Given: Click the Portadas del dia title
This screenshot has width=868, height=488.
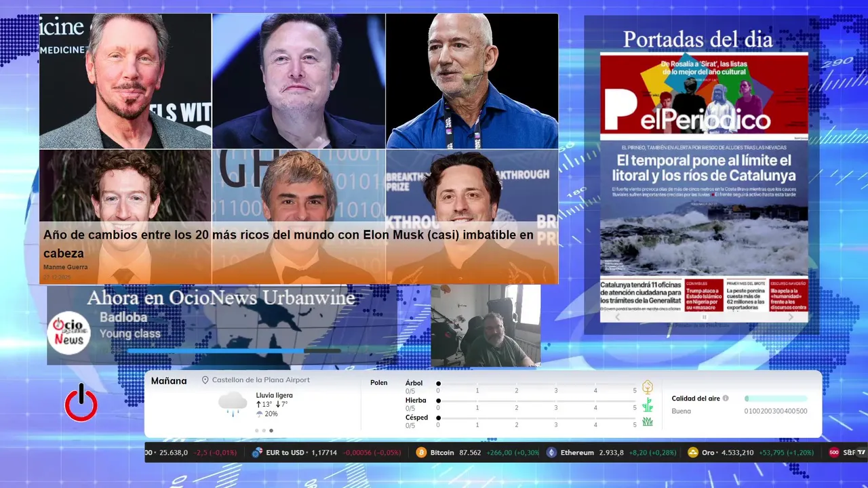Looking at the screenshot, I should 698,39.
